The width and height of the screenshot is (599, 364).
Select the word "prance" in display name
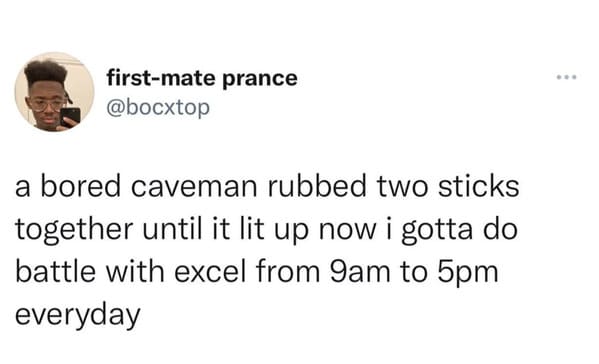coord(259,79)
